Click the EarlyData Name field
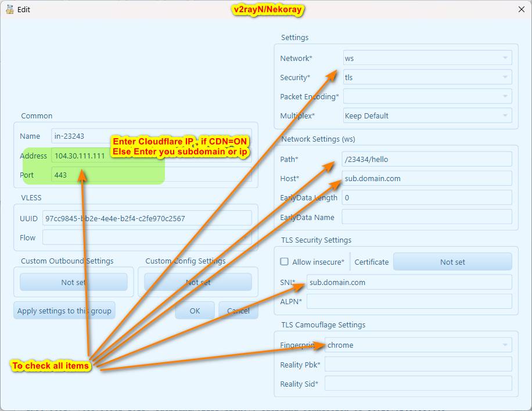The image size is (532, 411). (x=427, y=217)
